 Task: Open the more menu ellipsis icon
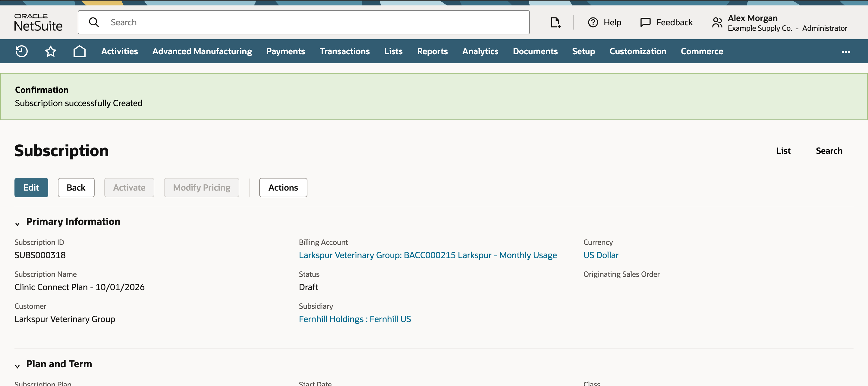(846, 52)
